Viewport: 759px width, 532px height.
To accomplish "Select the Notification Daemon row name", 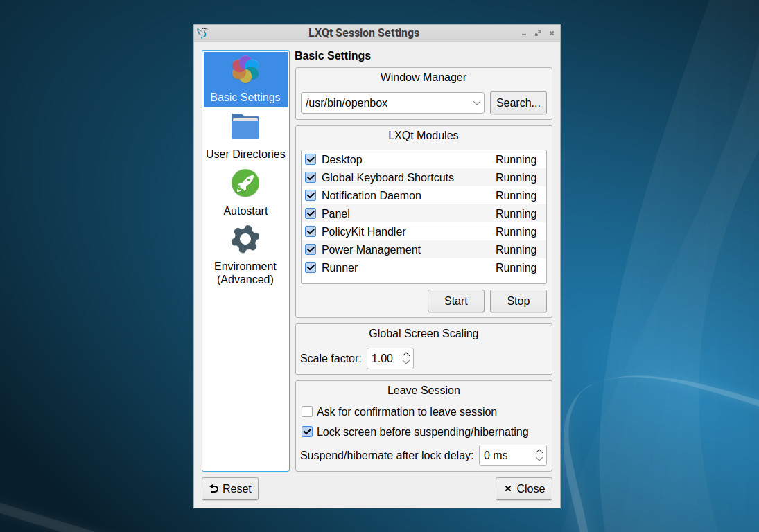I will tap(372, 195).
